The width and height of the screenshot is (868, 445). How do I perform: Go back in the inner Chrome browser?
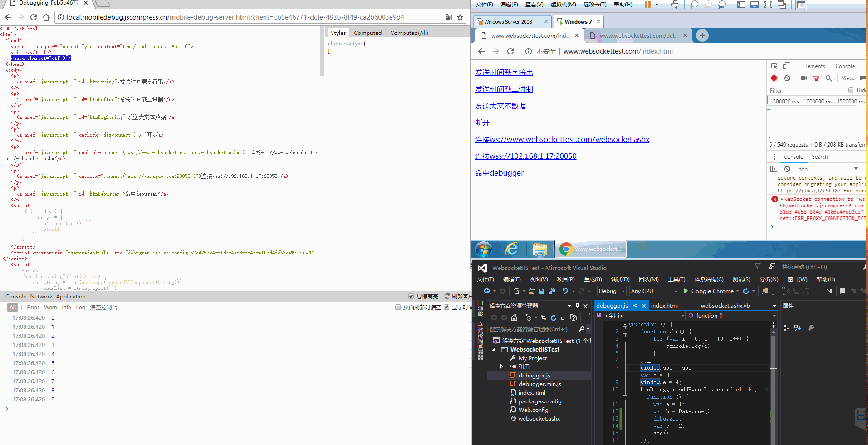[x=481, y=51]
